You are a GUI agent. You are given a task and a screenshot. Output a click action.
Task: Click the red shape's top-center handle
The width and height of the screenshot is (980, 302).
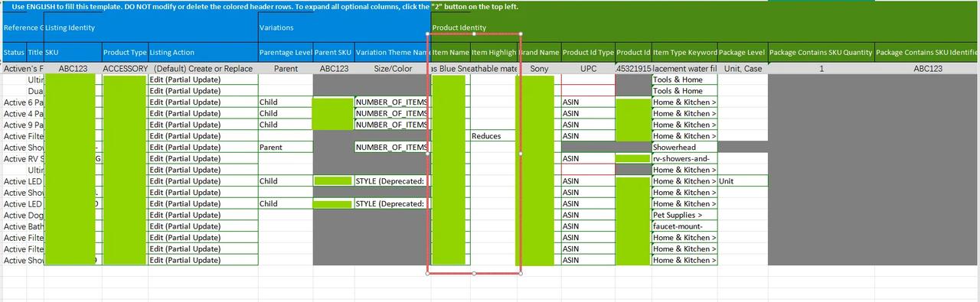475,34
